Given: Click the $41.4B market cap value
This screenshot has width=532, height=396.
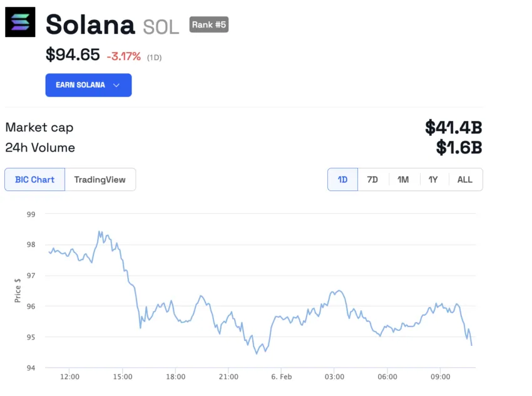Looking at the screenshot, I should [453, 127].
